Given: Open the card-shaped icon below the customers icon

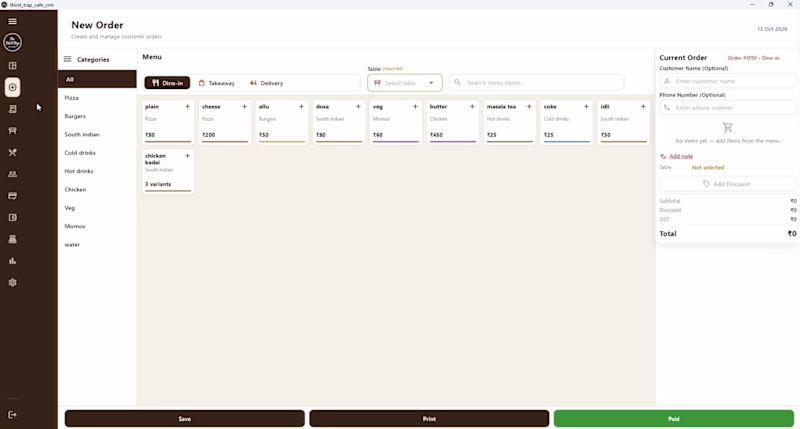Looking at the screenshot, I should [x=12, y=196].
